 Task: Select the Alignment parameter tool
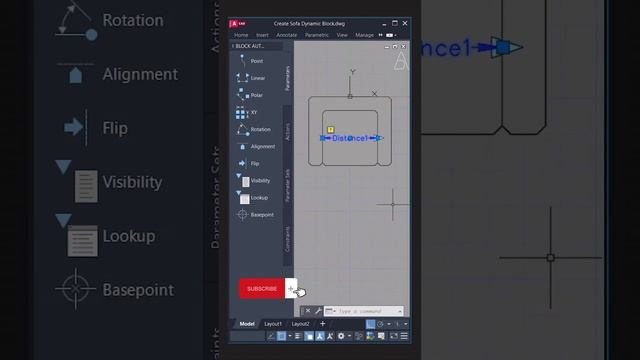click(256, 147)
